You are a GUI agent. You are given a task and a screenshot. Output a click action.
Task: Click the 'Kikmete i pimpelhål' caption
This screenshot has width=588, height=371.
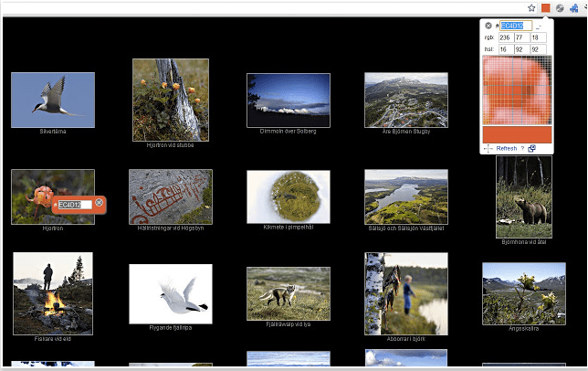pyautogui.click(x=288, y=228)
